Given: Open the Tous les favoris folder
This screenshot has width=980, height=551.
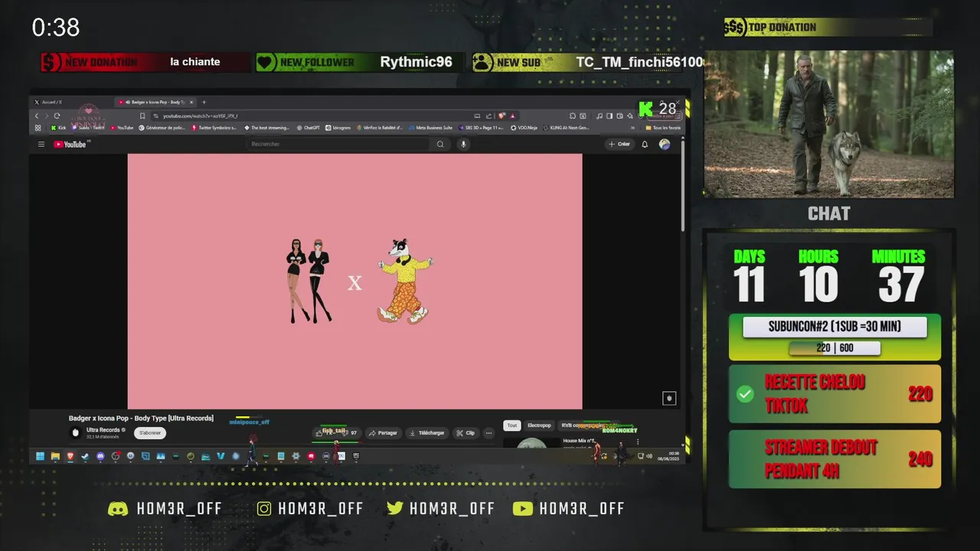Looking at the screenshot, I should [663, 128].
